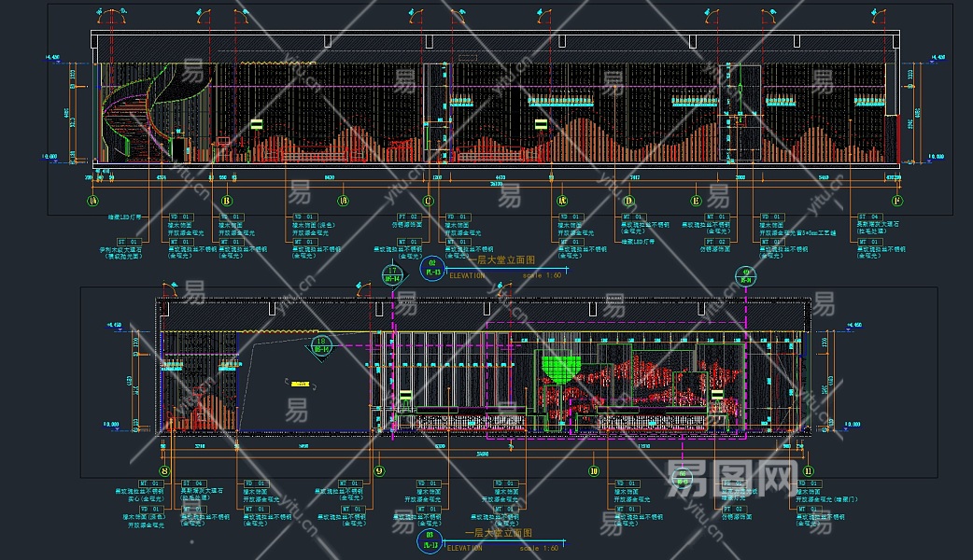This screenshot has width=973, height=560.
Task: Select 'ST 04' tag near grid 8
Action: pos(193,483)
